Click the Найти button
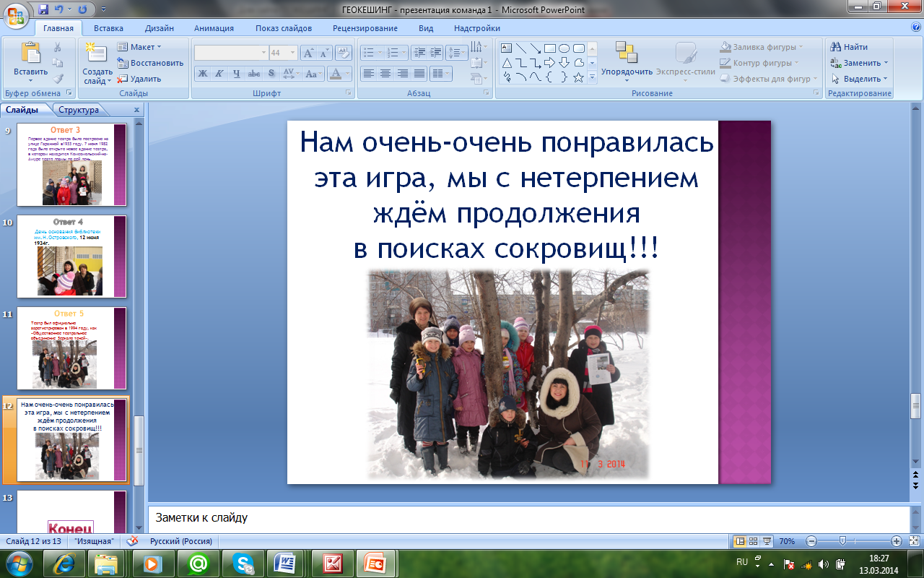Viewport: 924px width, 578px height. pos(849,47)
